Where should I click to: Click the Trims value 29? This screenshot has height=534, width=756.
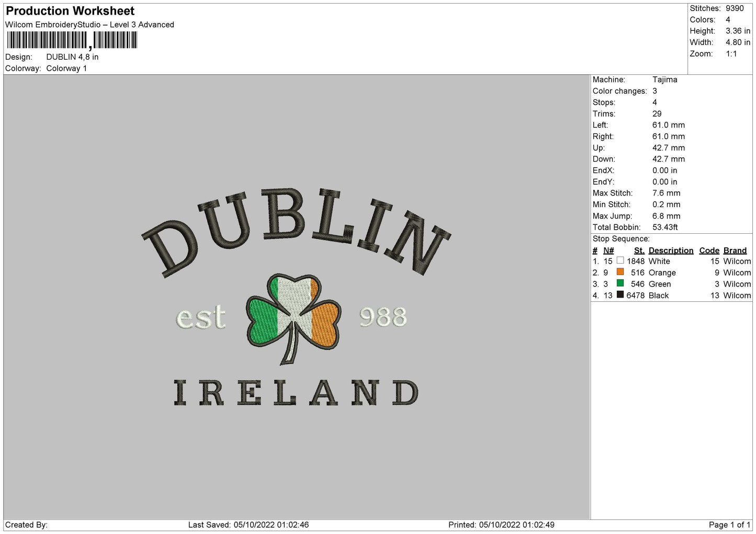click(657, 113)
